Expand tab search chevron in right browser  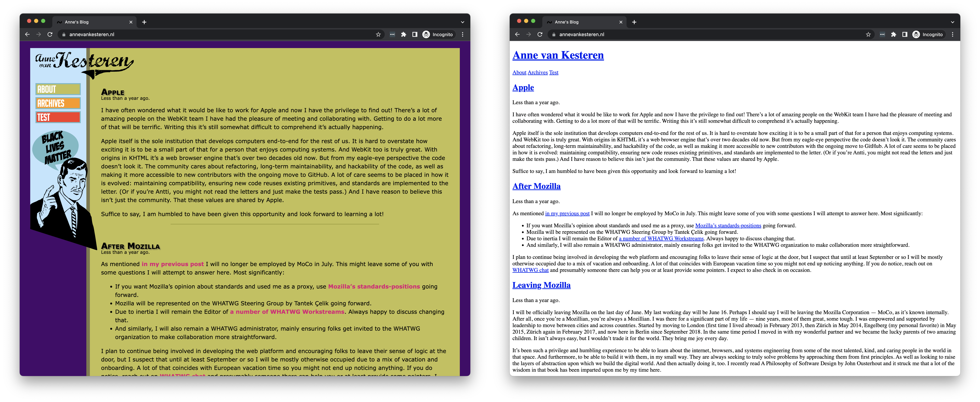coord(952,22)
